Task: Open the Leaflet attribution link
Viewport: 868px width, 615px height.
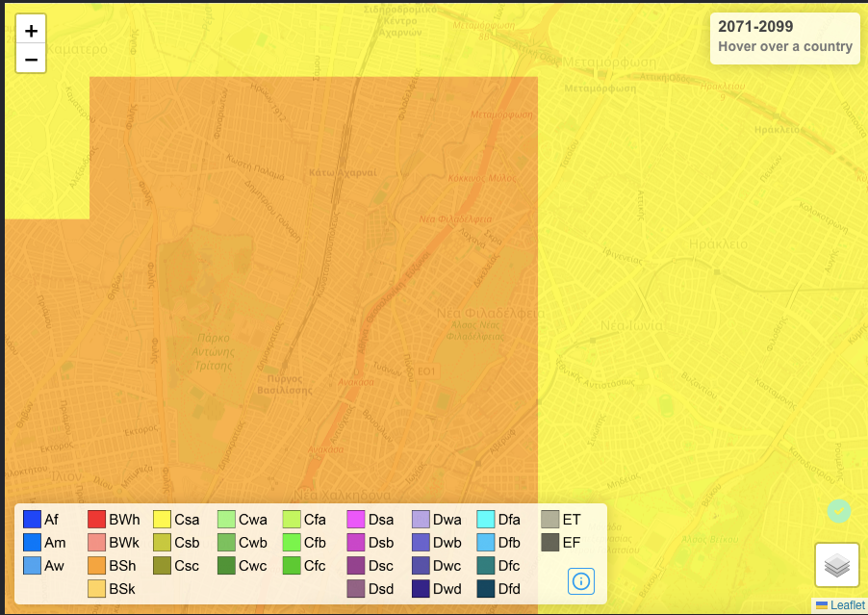Action: 847,605
